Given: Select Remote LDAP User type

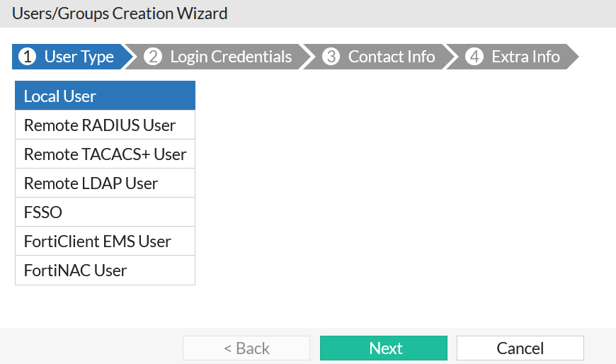Looking at the screenshot, I should tap(105, 183).
